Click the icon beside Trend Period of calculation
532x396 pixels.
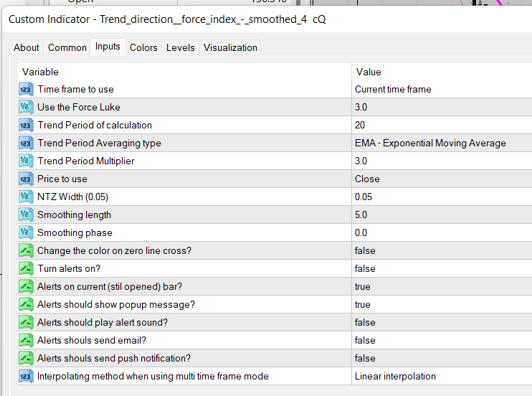26,126
